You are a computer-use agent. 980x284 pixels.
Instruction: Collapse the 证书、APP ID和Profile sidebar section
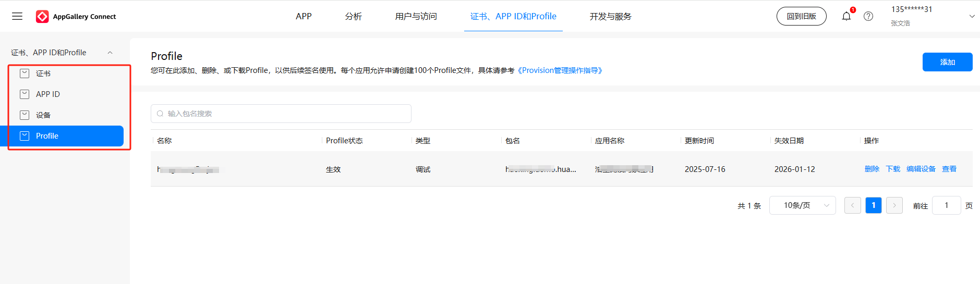click(x=110, y=53)
